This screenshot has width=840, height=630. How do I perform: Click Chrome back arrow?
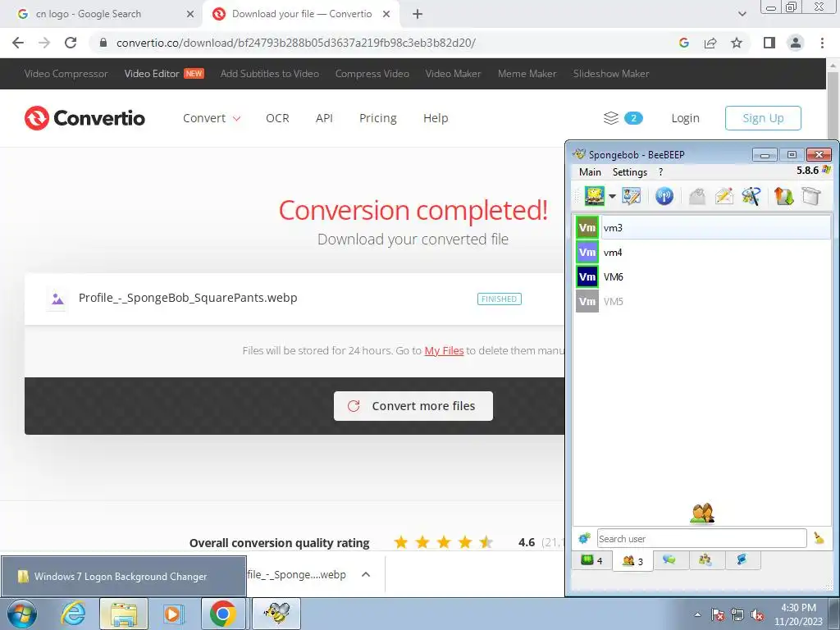(18, 43)
